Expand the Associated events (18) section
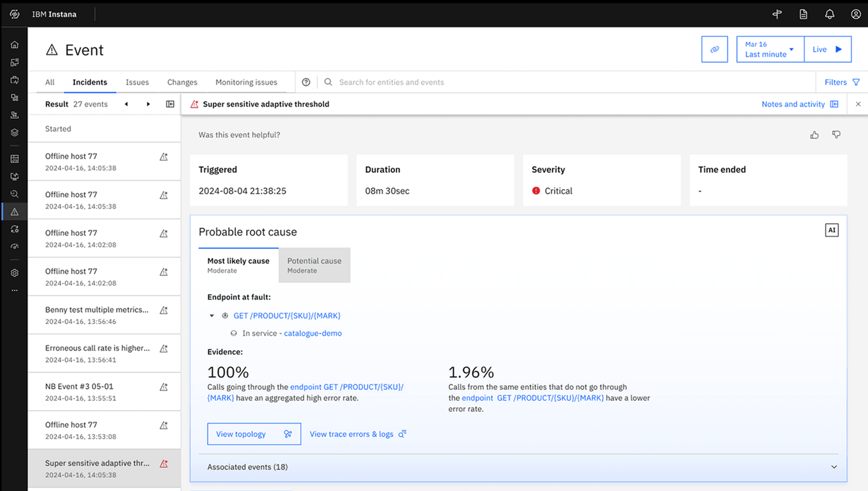Image resolution: width=868 pixels, height=491 pixels. [x=519, y=467]
